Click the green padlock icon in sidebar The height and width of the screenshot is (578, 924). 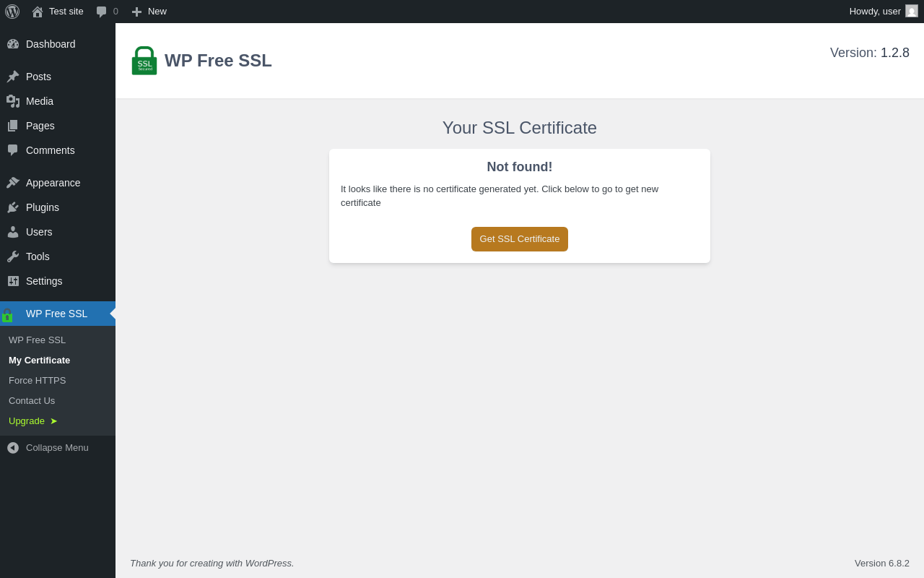tap(7, 315)
